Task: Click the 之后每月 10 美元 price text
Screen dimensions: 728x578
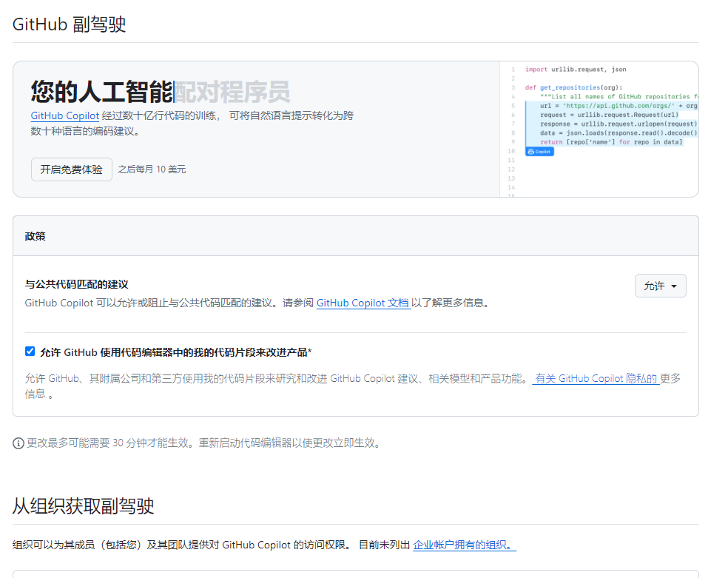Action: (152, 169)
